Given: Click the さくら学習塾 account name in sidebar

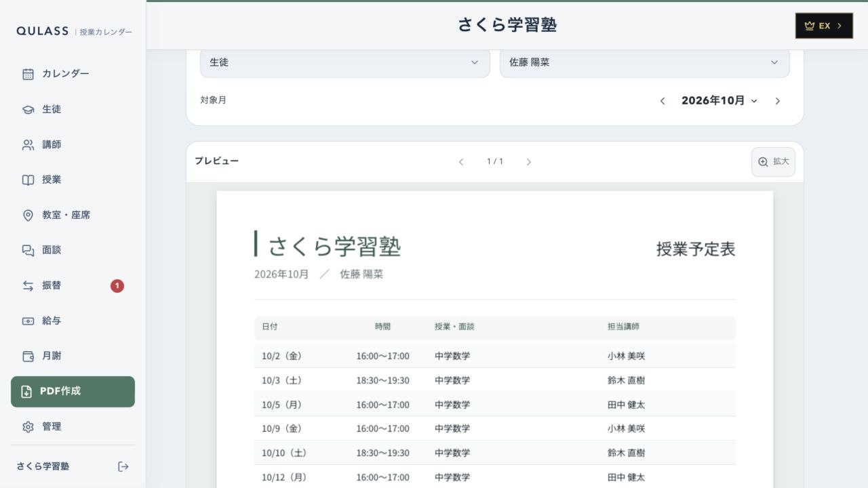Looking at the screenshot, I should point(43,466).
